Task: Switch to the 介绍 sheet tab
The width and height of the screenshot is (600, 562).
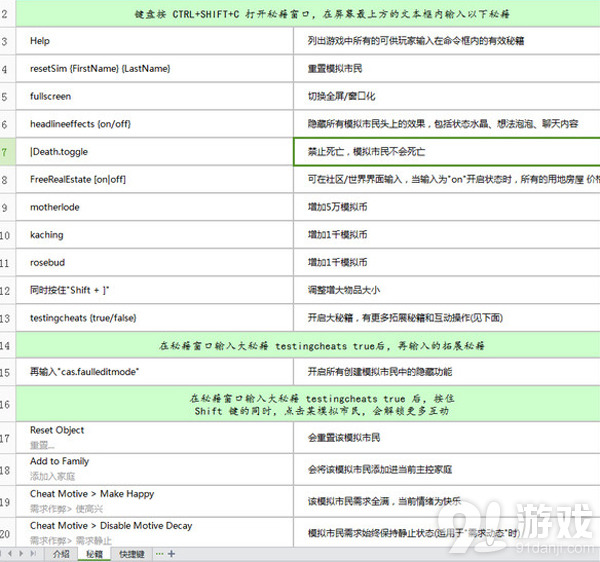Action: pos(61,554)
